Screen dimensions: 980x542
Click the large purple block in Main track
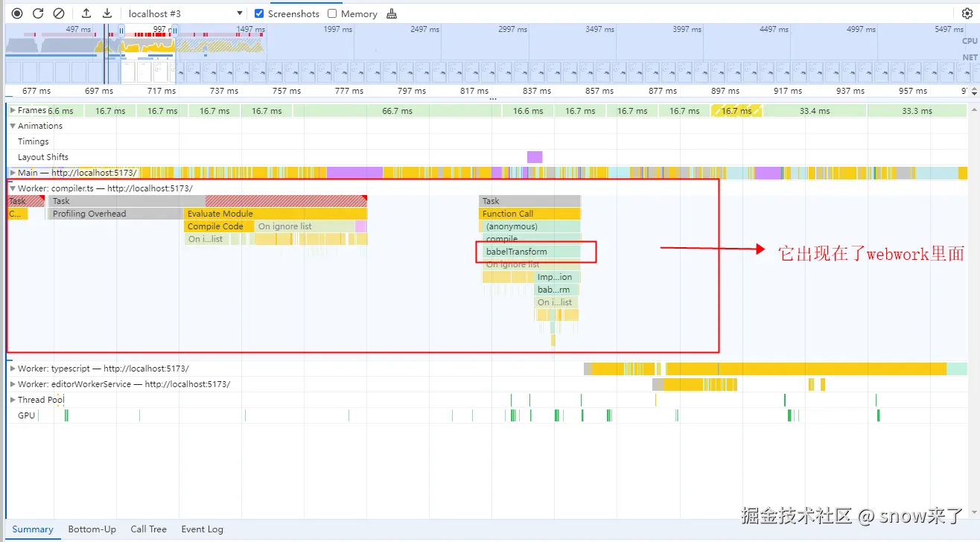(354, 173)
